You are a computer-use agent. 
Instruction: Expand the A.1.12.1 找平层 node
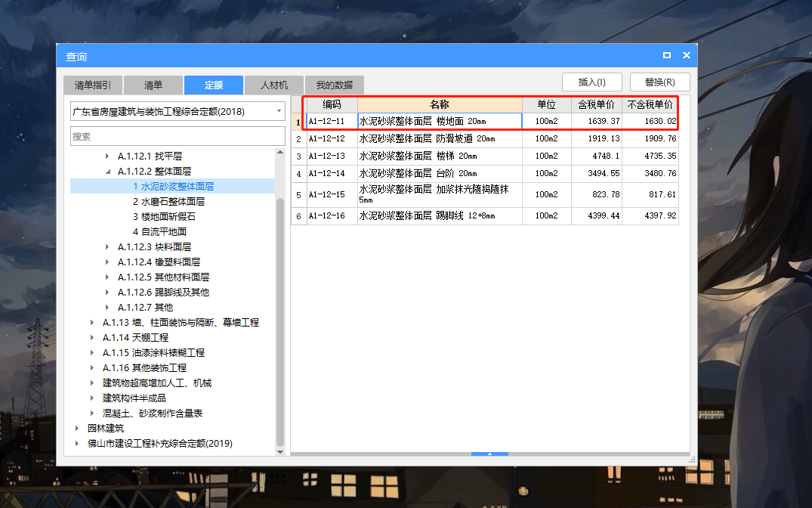pyautogui.click(x=107, y=156)
